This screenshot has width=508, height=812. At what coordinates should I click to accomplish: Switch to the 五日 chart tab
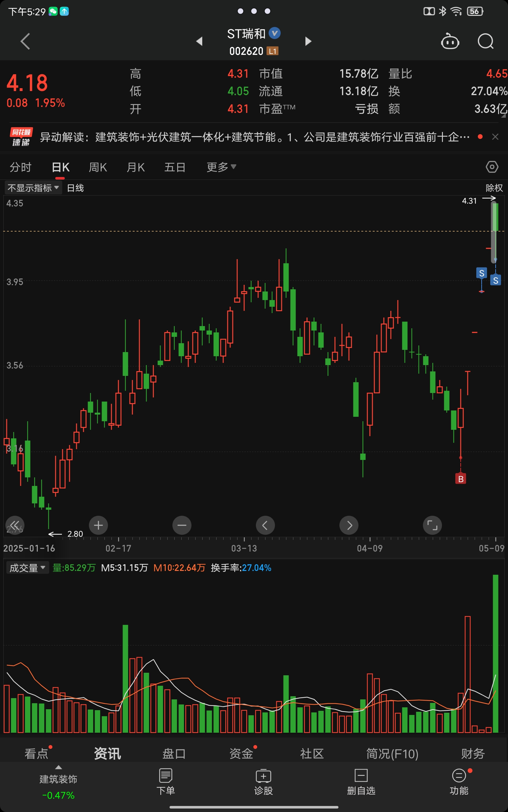tap(175, 167)
